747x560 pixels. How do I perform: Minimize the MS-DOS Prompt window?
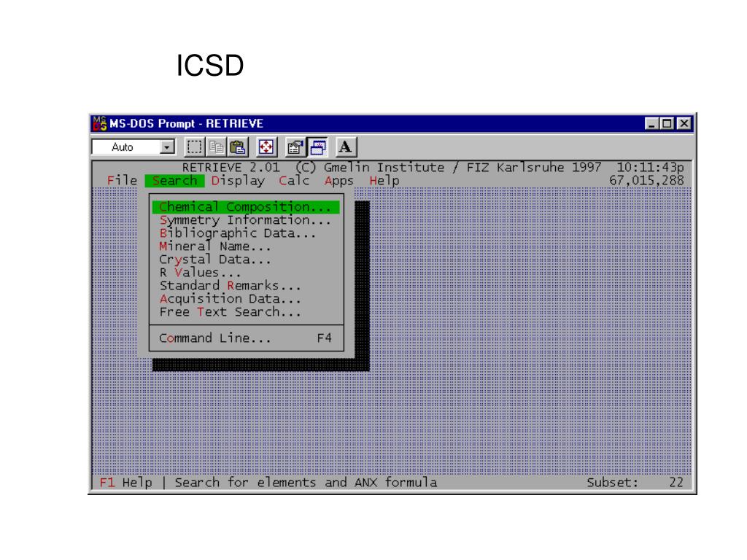[x=651, y=123]
